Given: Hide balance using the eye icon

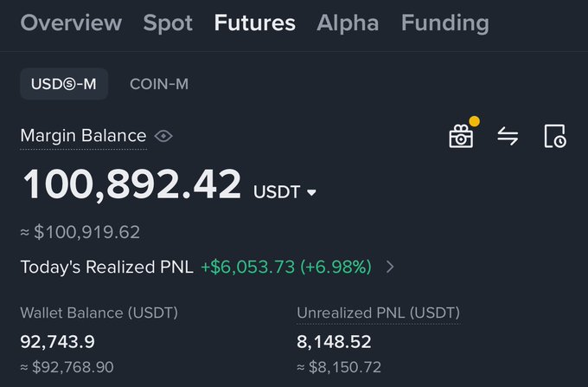Looking at the screenshot, I should point(163,136).
